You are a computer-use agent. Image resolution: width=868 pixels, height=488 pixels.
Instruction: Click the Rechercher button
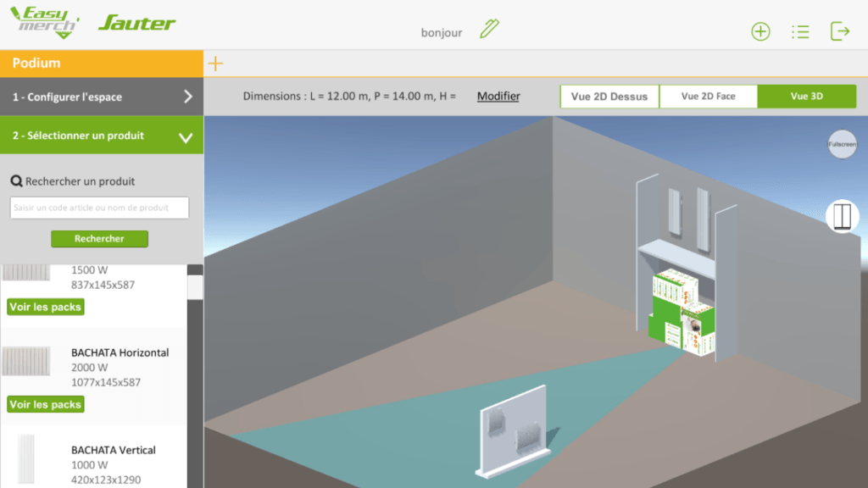[100, 238]
